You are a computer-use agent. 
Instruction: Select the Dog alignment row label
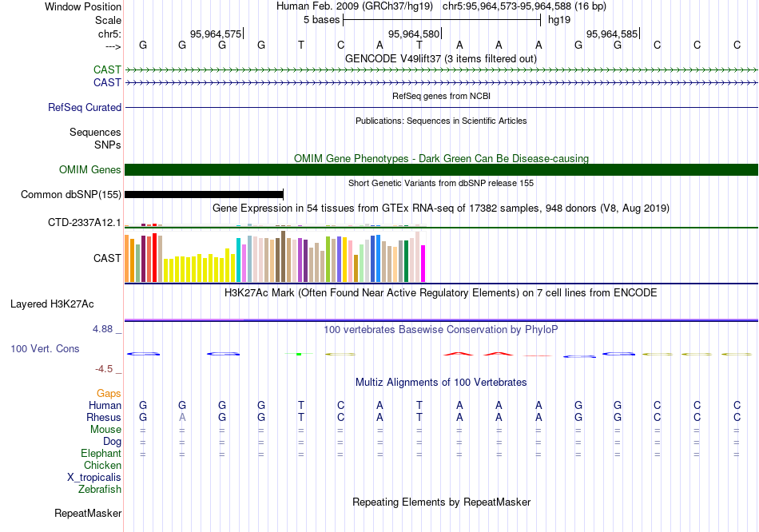pyautogui.click(x=112, y=442)
